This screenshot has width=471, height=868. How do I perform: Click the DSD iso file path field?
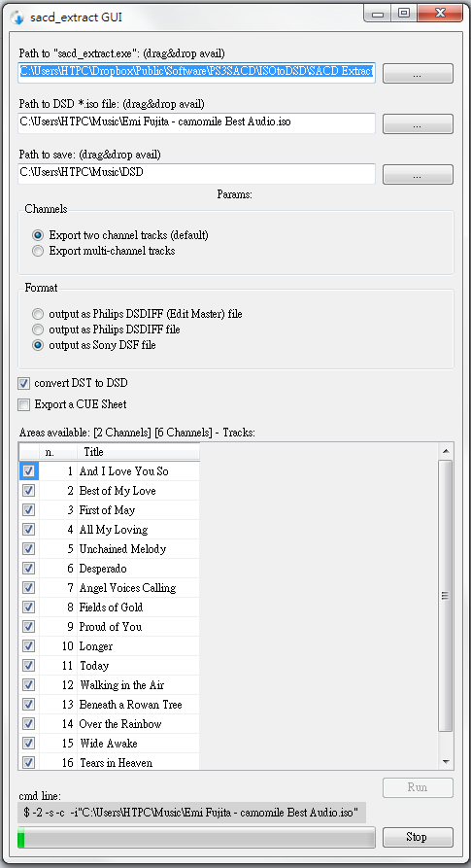click(197, 122)
